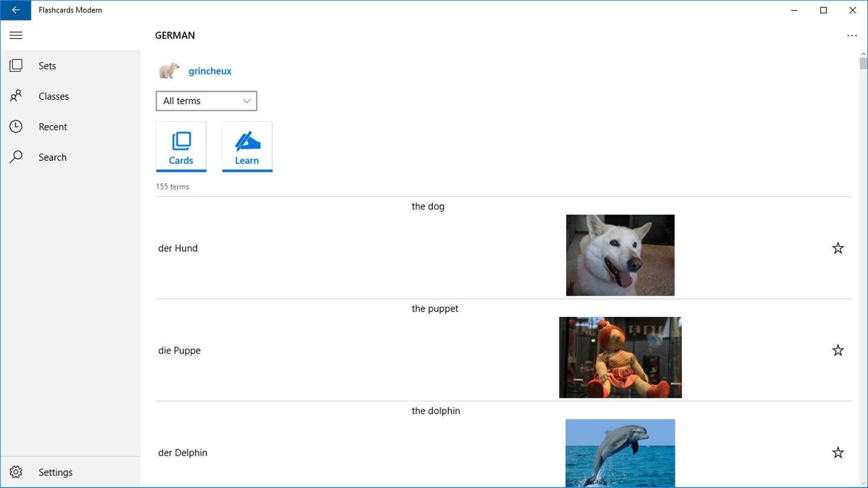Click the Flashcards Modern window title
This screenshot has height=488, width=868.
[71, 10]
